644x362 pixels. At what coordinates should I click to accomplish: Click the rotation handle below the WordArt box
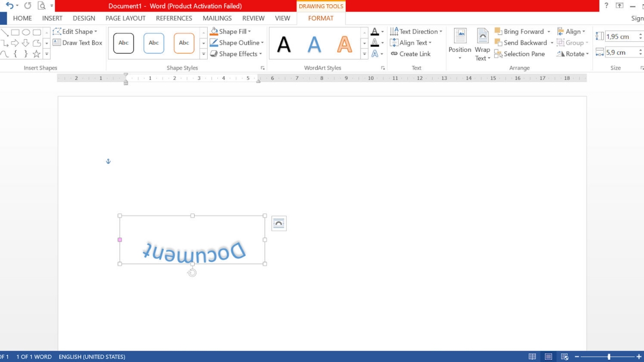coord(192,273)
